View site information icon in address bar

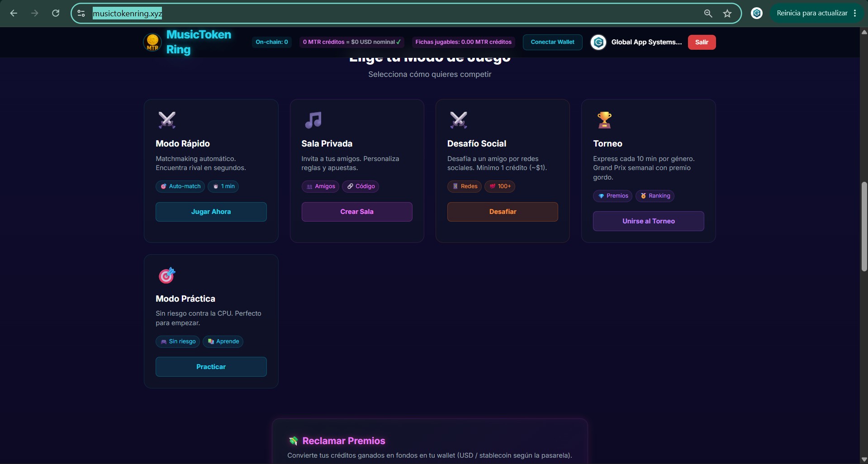[x=81, y=14]
